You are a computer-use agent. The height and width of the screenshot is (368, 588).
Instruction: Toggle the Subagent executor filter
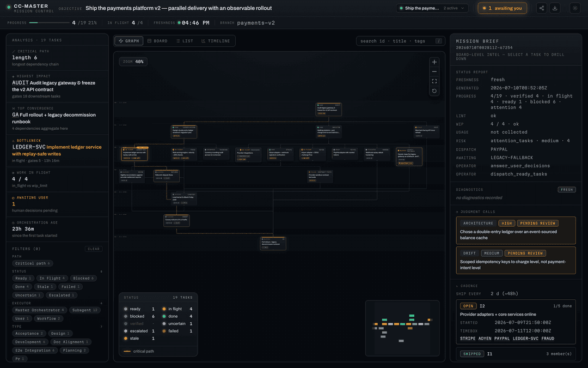pos(84,310)
